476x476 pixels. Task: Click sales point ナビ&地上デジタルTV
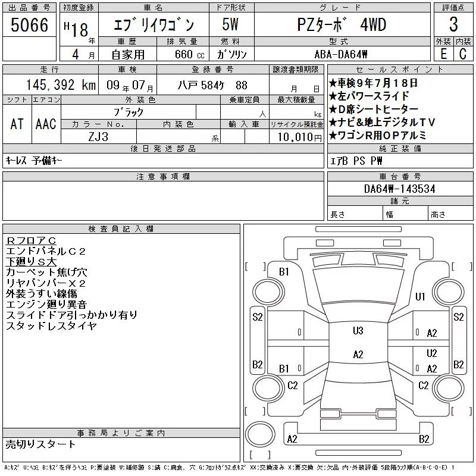pos(382,123)
